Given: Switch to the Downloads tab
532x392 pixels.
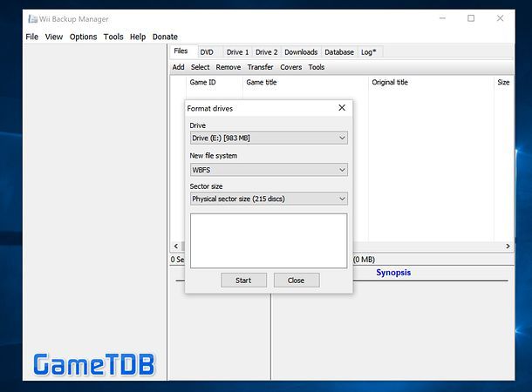Looking at the screenshot, I should [x=301, y=52].
